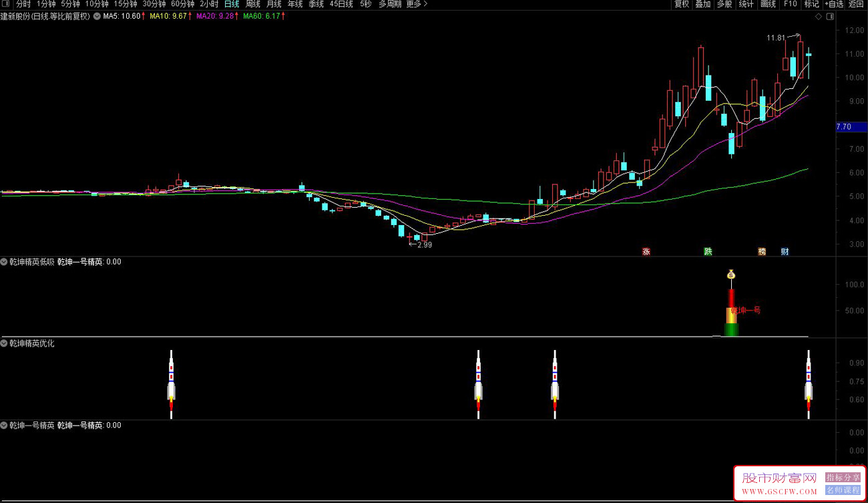Expand the 乾坤精英低吸 indicator dropdown
This screenshot has width=868, height=503.
4,262
